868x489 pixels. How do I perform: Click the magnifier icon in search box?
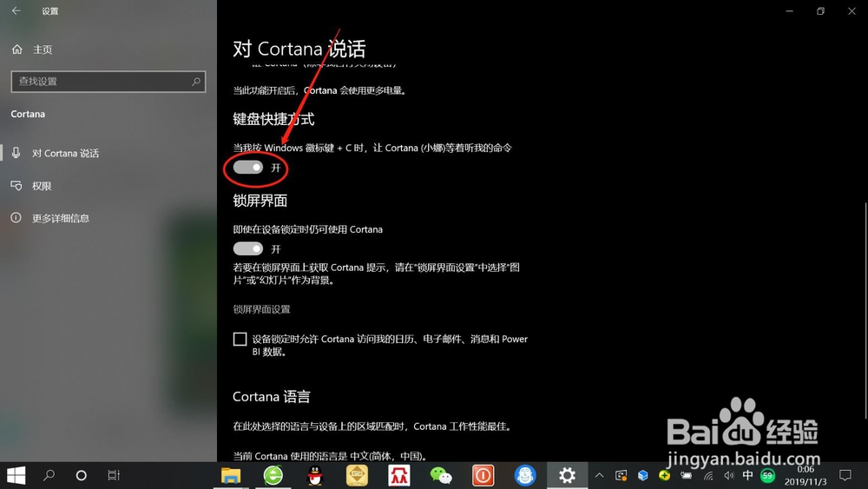196,82
